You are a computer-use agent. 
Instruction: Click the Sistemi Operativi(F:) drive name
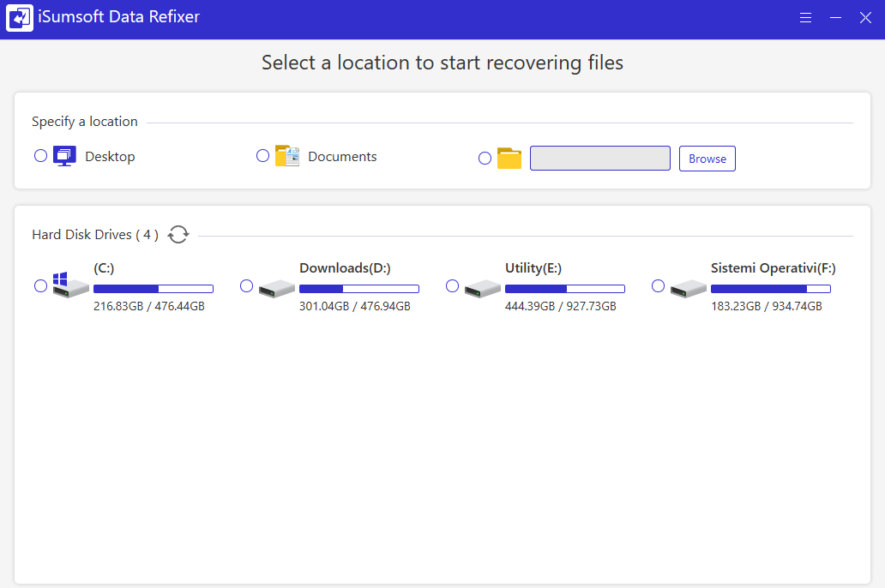coord(774,268)
